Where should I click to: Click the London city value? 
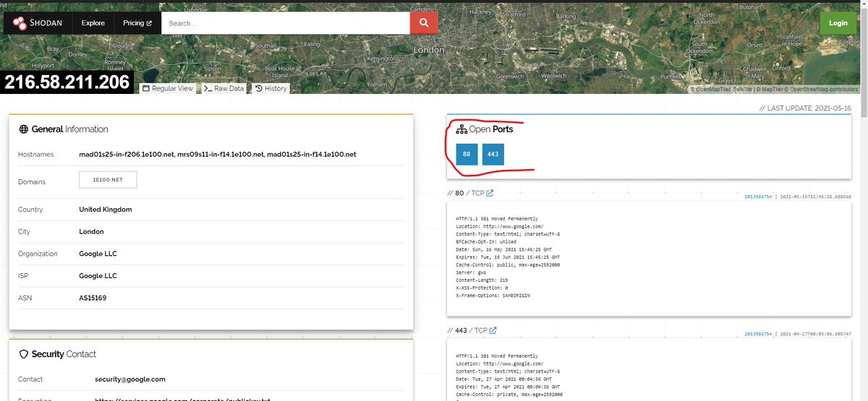pos(91,232)
